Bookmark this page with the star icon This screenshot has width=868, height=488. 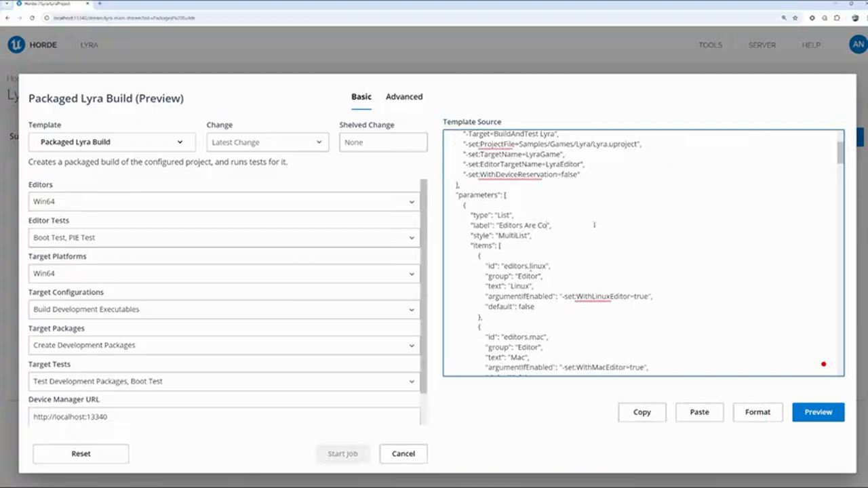click(x=795, y=18)
